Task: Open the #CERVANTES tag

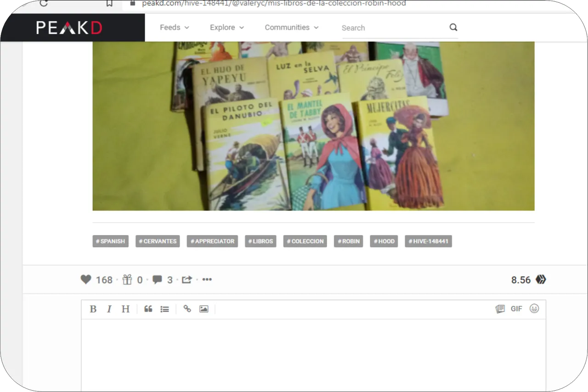Action: (158, 241)
